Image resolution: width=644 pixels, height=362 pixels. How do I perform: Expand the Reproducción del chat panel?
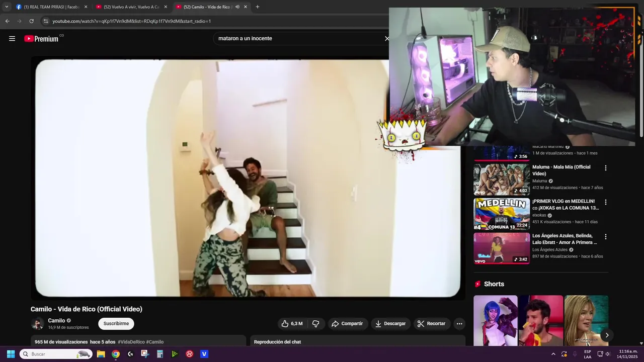click(358, 342)
